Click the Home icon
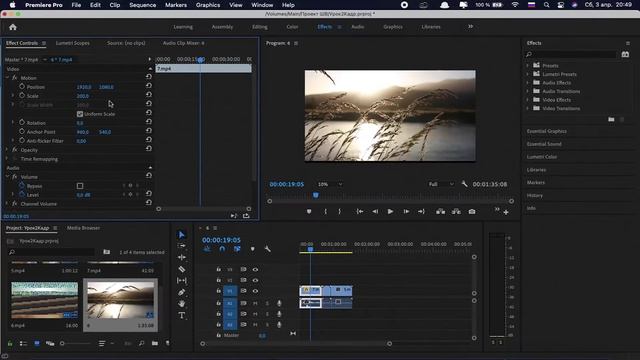 13,27
